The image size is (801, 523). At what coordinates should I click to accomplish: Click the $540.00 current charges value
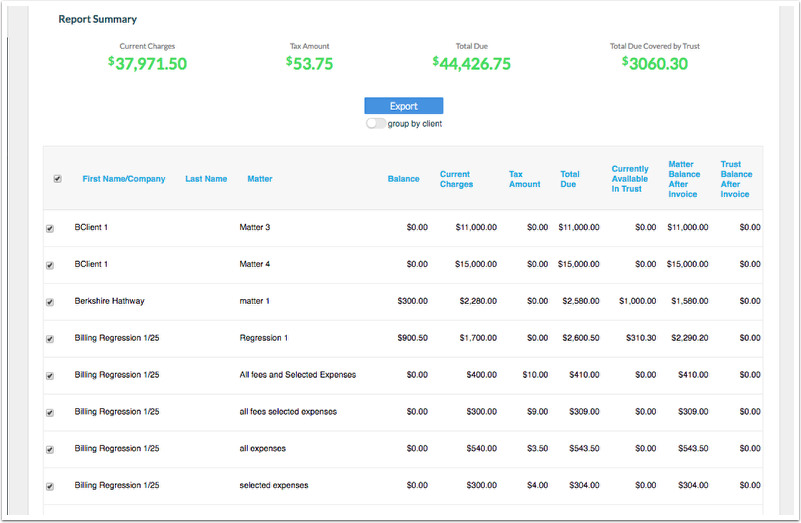(x=481, y=448)
